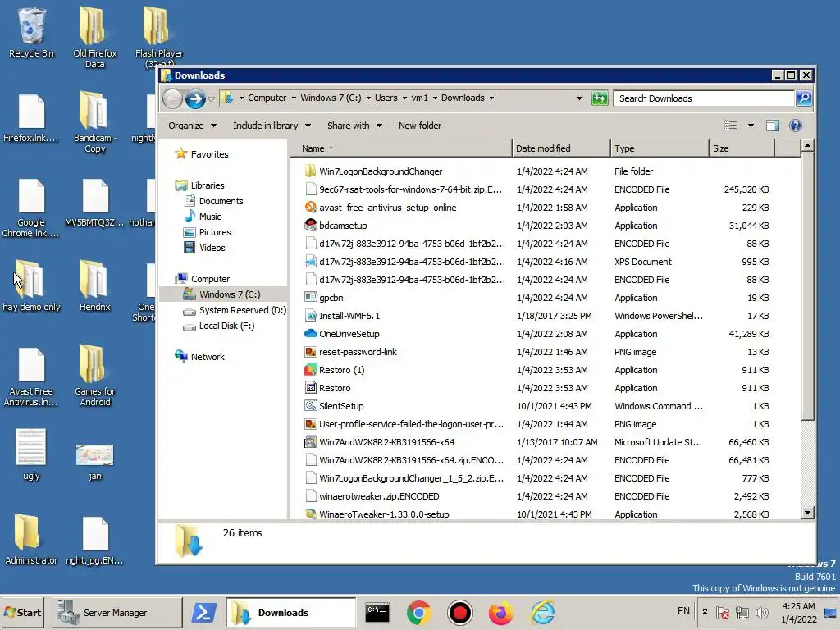Sort by the Name column header
Image resolution: width=840 pixels, height=630 pixels.
(x=400, y=148)
